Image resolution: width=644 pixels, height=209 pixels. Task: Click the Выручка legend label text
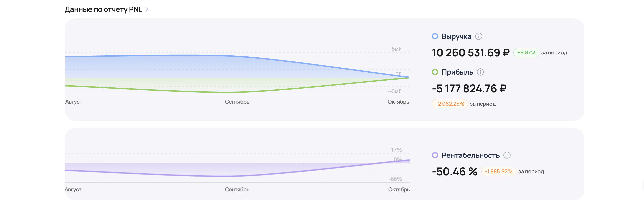[x=456, y=36]
